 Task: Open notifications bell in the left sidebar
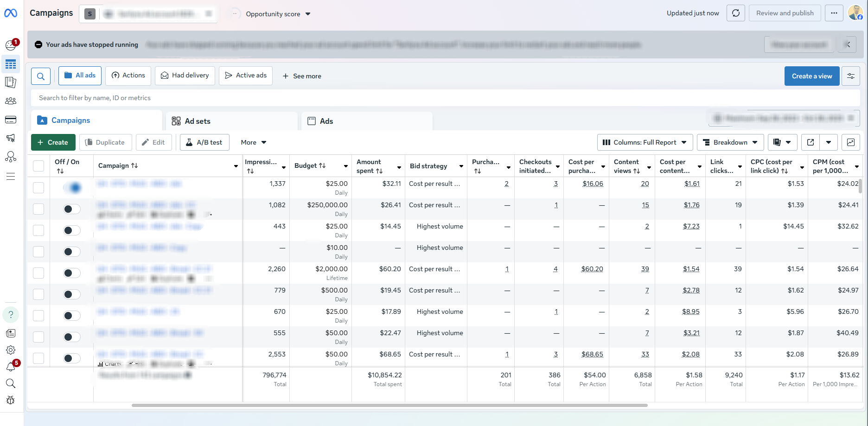pyautogui.click(x=11, y=367)
